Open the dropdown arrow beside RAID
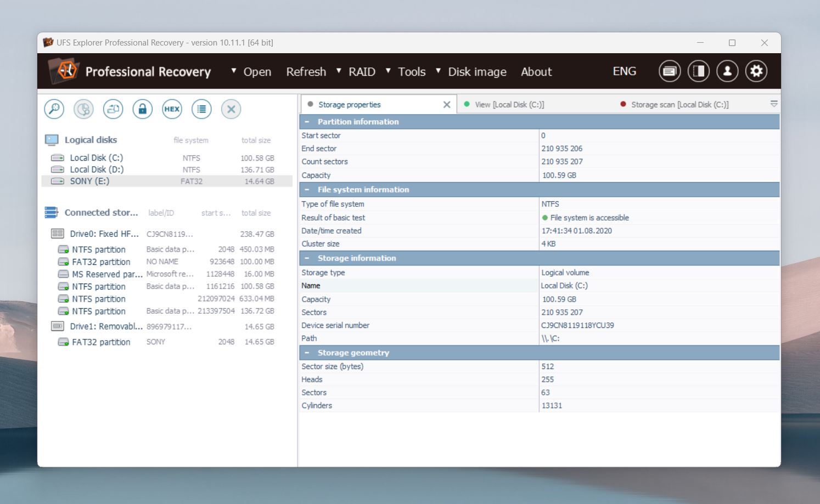820x504 pixels. [x=339, y=71]
